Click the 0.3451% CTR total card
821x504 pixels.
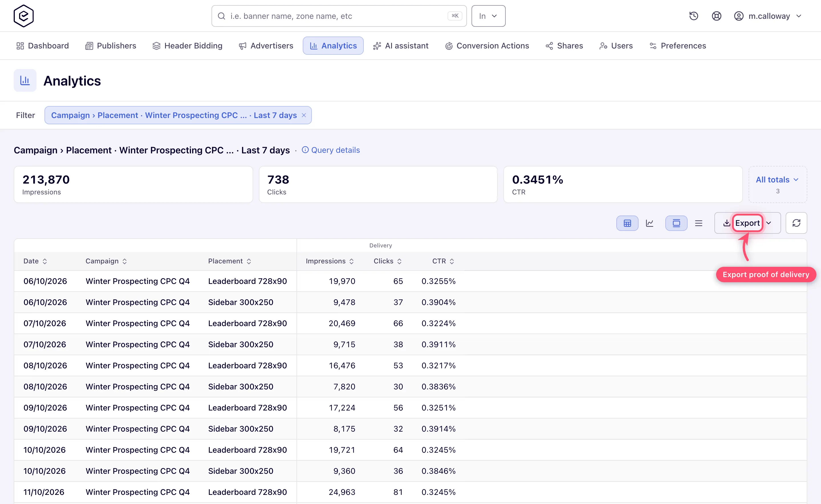tap(623, 184)
